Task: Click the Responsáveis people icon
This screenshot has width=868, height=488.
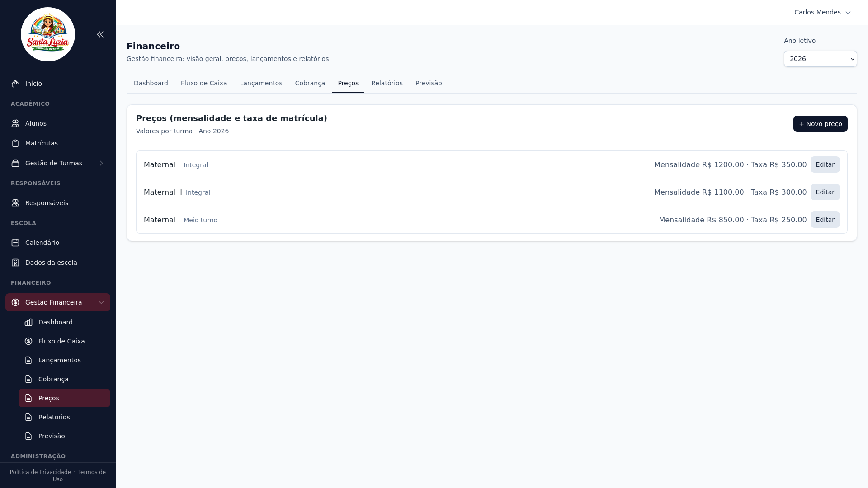Action: click(x=15, y=203)
